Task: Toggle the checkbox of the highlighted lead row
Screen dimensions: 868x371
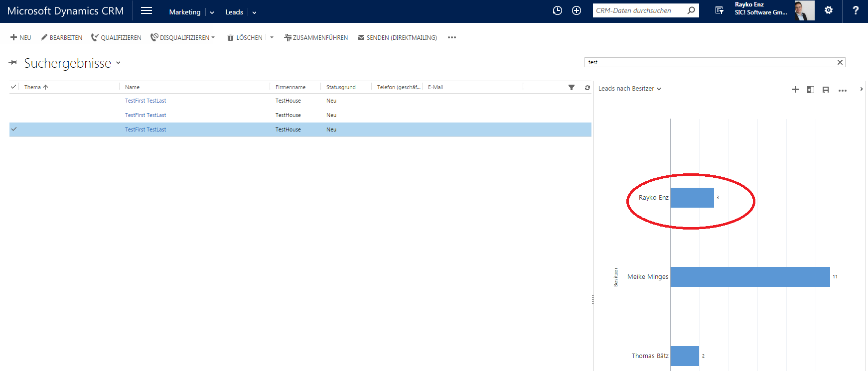Action: (14, 129)
